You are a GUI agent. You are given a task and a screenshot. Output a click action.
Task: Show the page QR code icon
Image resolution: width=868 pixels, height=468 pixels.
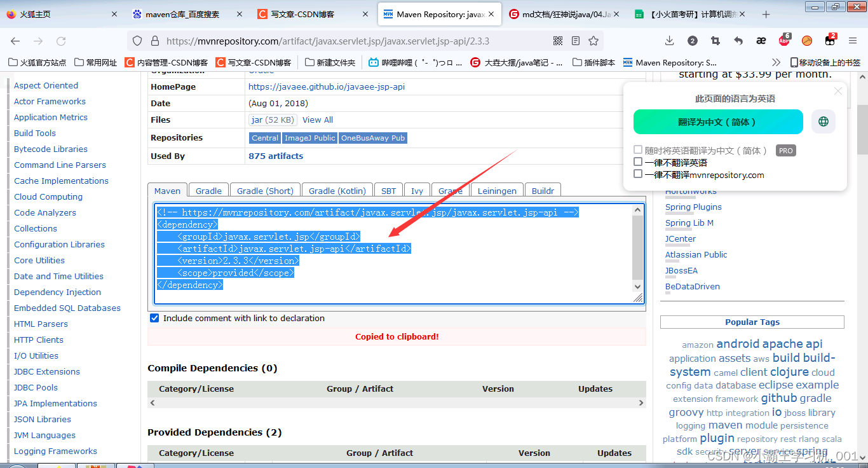(558, 41)
